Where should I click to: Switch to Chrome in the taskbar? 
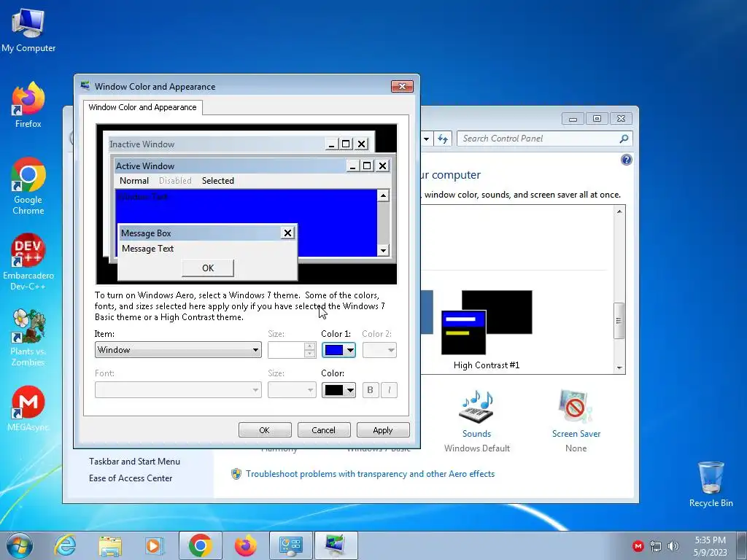pyautogui.click(x=200, y=545)
